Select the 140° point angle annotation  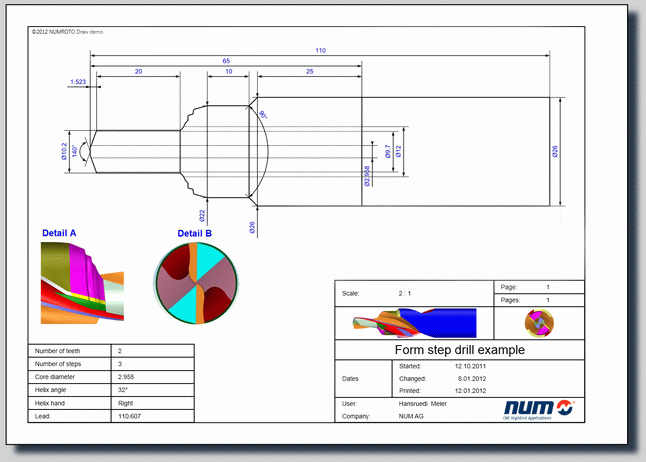coord(74,149)
